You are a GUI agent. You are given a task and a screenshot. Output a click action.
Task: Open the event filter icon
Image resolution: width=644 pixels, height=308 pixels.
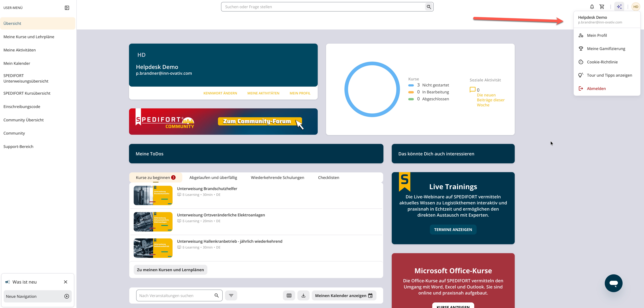click(231, 296)
